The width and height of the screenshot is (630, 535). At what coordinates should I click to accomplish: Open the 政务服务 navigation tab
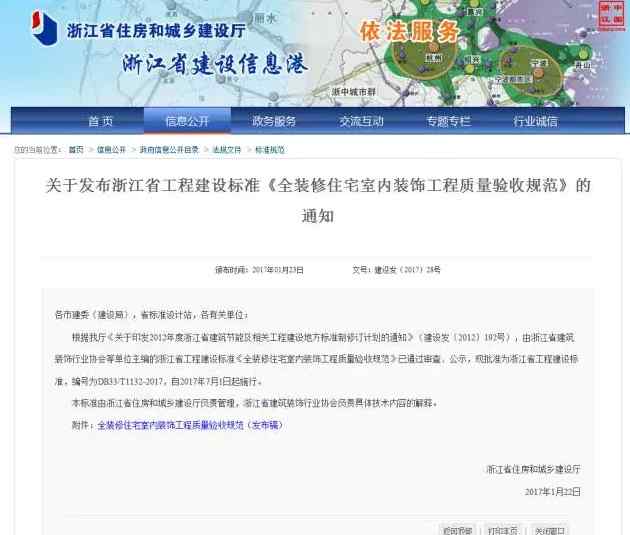[274, 121]
